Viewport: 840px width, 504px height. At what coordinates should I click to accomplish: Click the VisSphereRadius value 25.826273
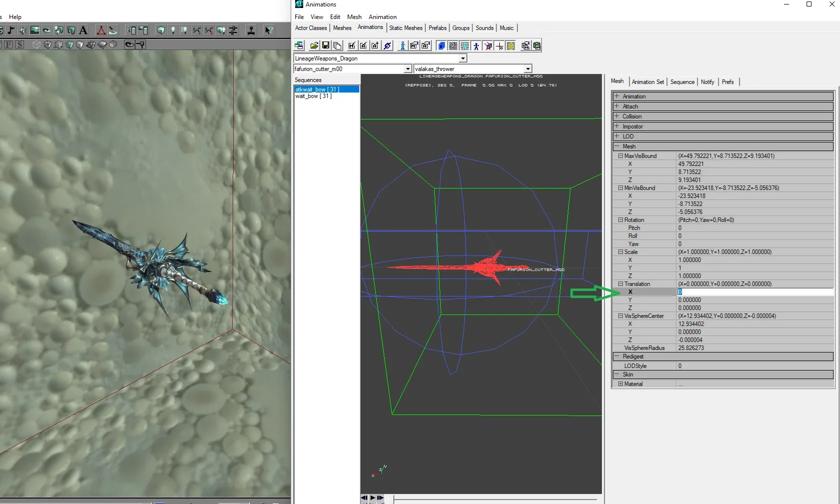pos(755,348)
